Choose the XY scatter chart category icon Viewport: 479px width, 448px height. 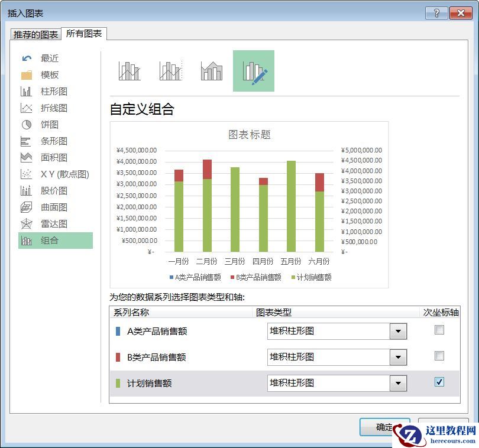[27, 174]
